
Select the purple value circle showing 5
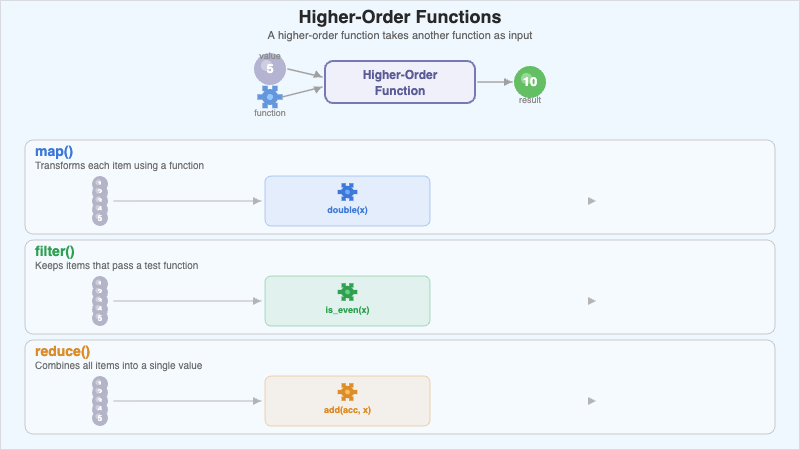pos(270,69)
